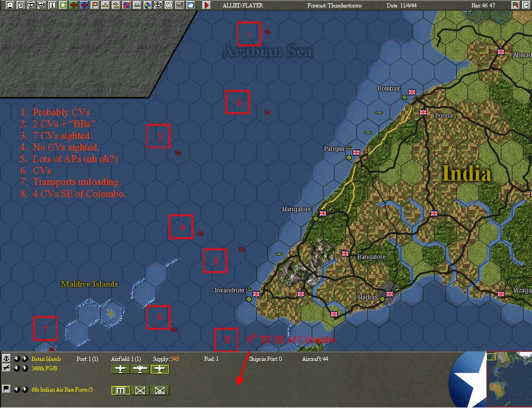Click the 'Hex: 46 47' readout
The image size is (532, 408).
pos(483,5)
